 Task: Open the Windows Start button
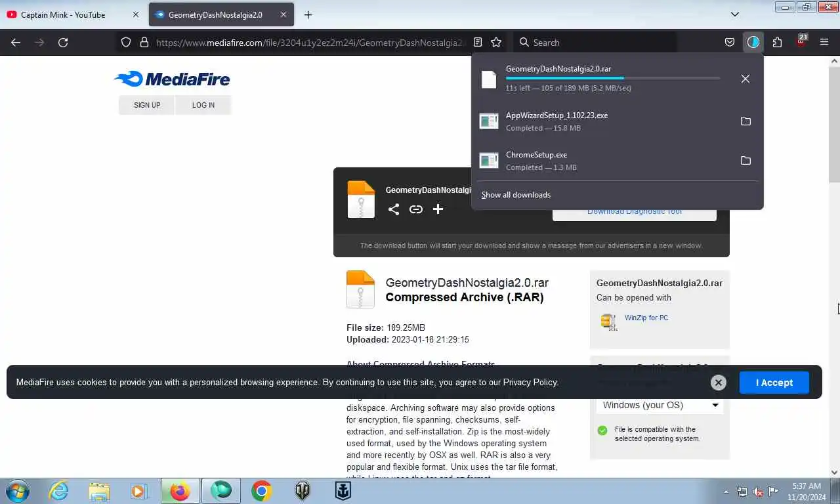[16, 491]
